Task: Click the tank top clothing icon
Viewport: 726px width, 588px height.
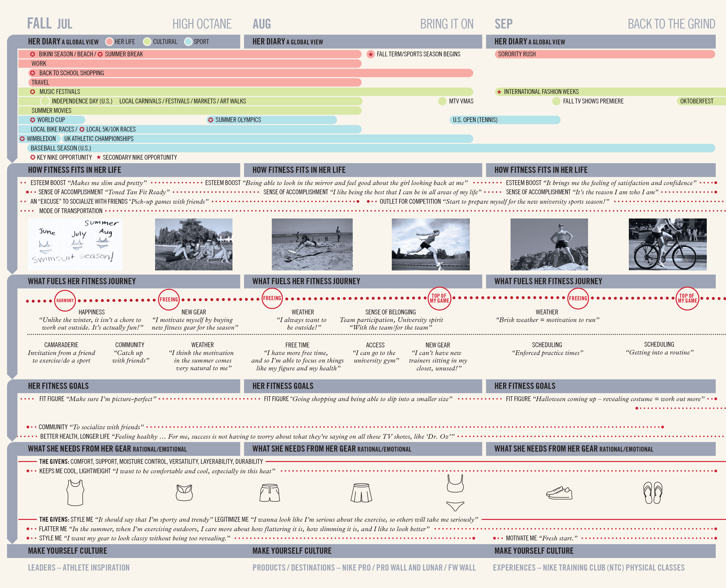Action: [x=75, y=492]
